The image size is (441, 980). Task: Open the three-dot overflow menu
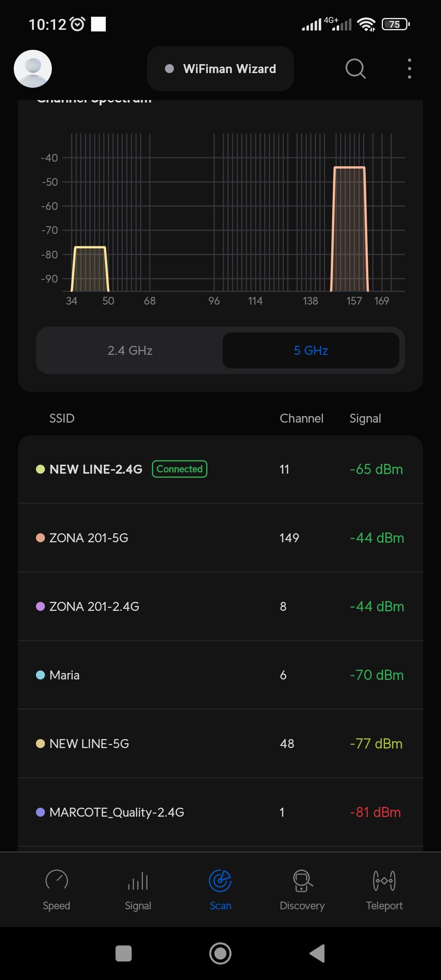pyautogui.click(x=409, y=69)
